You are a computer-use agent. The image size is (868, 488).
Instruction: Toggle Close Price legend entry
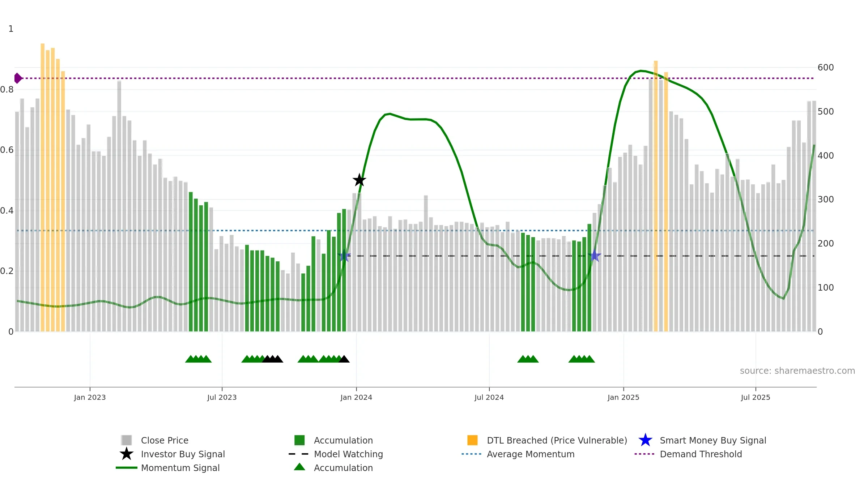point(155,440)
